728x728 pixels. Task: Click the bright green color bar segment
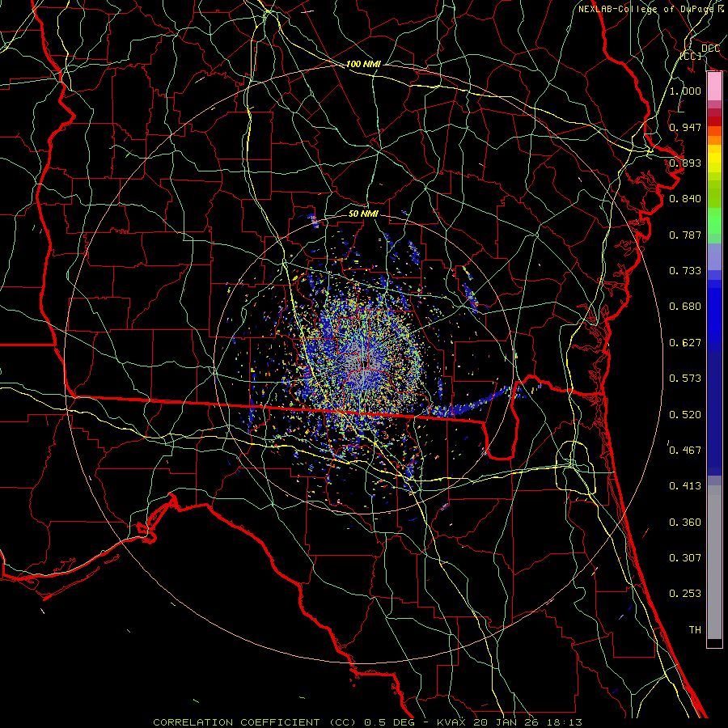click(x=714, y=221)
